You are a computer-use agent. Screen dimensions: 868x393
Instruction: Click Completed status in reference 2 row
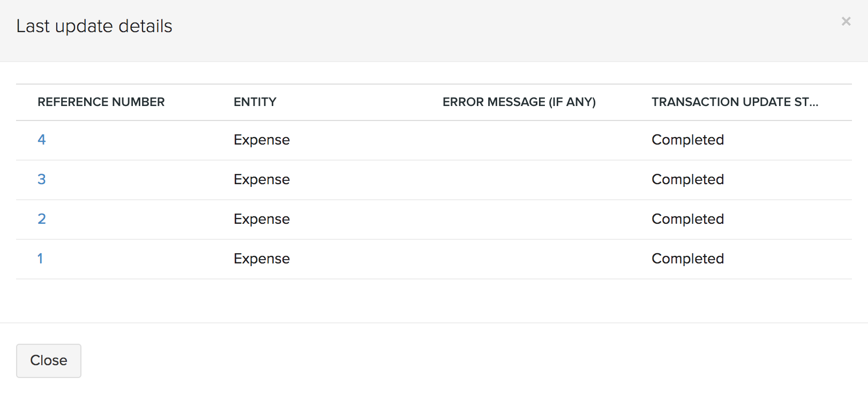pyautogui.click(x=687, y=219)
